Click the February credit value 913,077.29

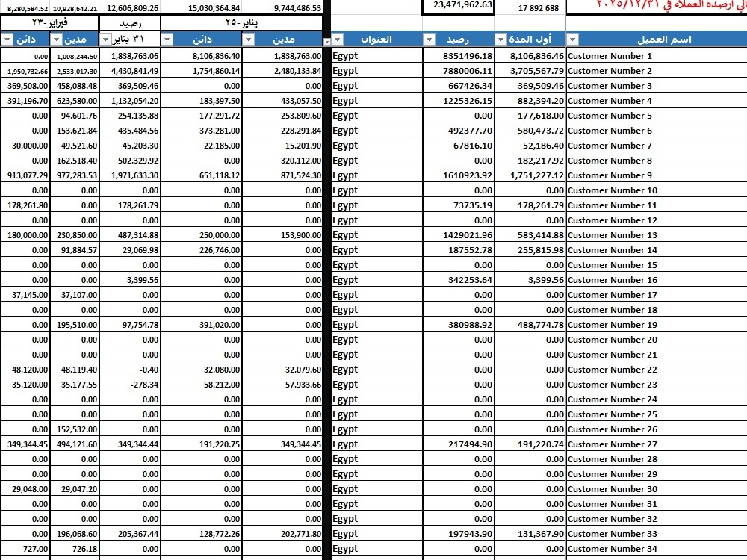(x=25, y=175)
